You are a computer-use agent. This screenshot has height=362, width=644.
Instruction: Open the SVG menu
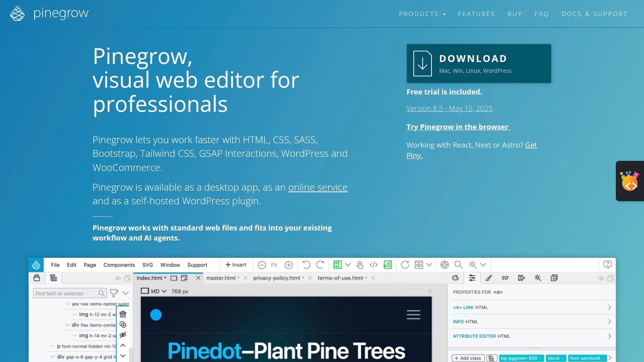(x=148, y=265)
